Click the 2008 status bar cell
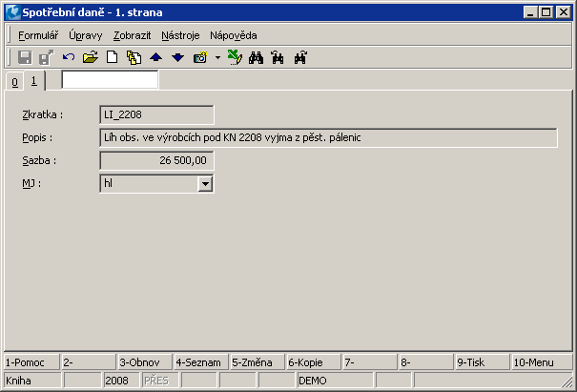577x392 pixels. tap(121, 381)
